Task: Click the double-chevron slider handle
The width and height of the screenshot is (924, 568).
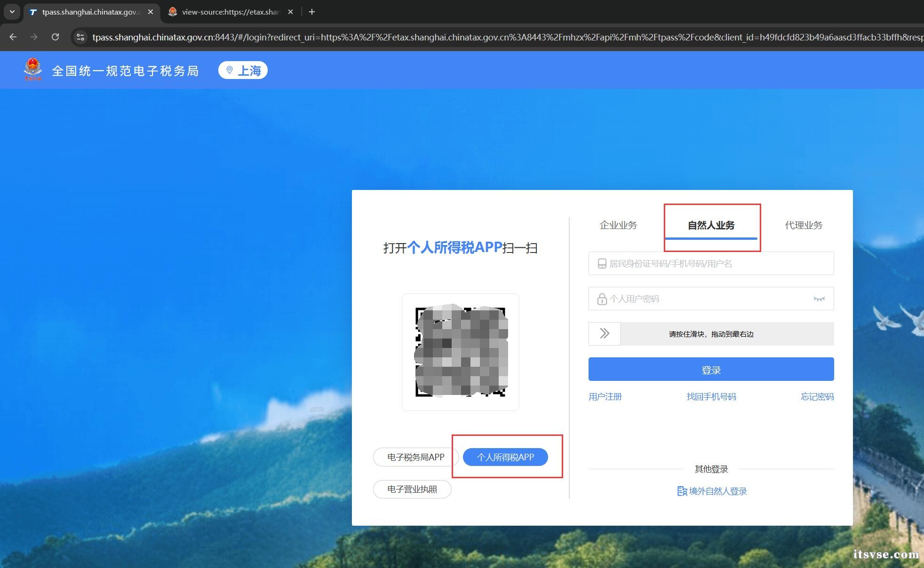Action: pyautogui.click(x=605, y=334)
